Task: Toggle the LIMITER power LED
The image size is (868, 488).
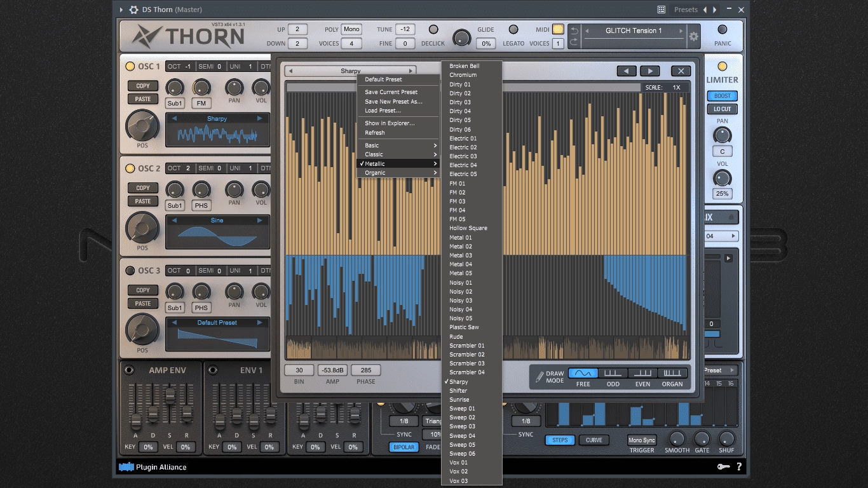Action: [x=722, y=66]
